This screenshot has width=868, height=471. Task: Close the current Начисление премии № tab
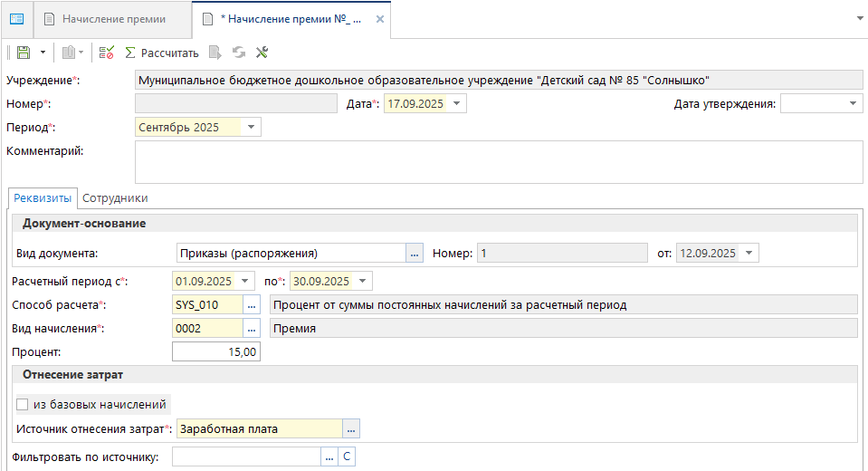(380, 19)
